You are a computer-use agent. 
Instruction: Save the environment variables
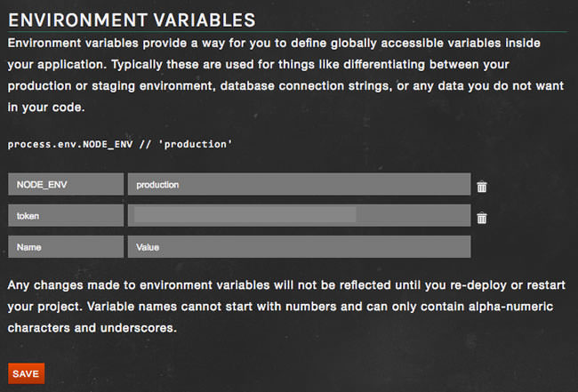(26, 373)
